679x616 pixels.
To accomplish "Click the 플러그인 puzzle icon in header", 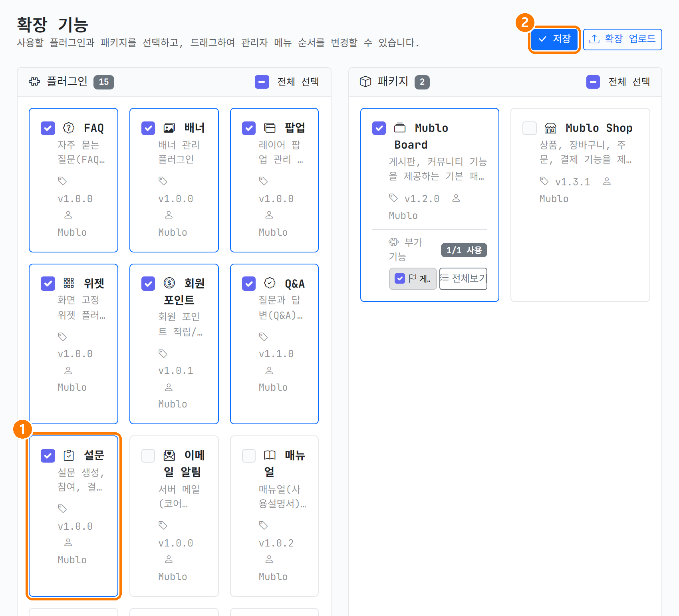I will pyautogui.click(x=34, y=82).
